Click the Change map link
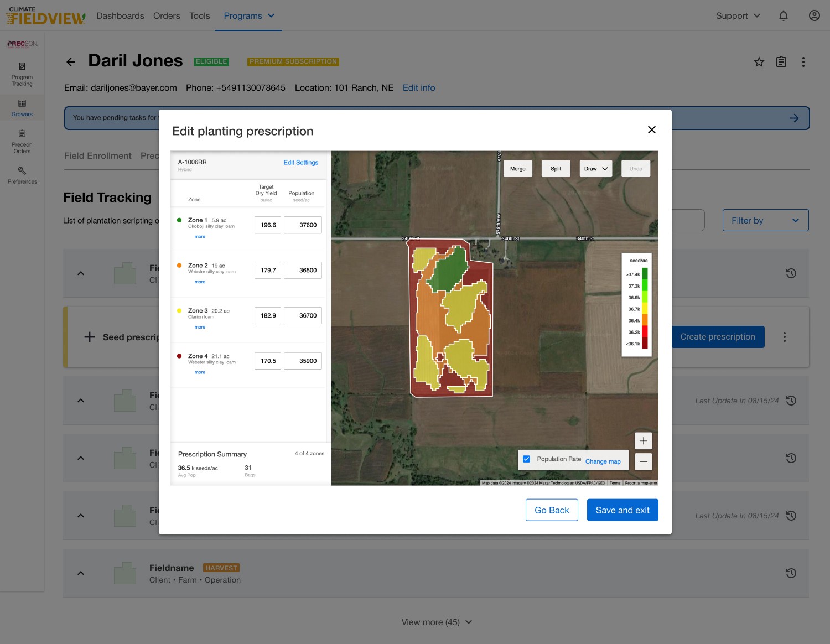830x644 pixels. click(x=603, y=461)
